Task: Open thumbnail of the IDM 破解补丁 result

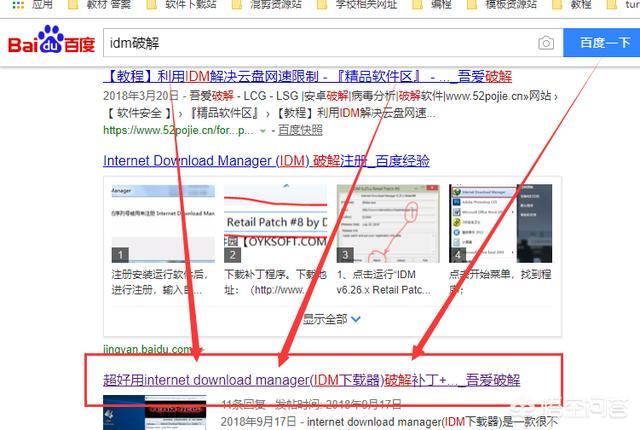Action: (155, 412)
